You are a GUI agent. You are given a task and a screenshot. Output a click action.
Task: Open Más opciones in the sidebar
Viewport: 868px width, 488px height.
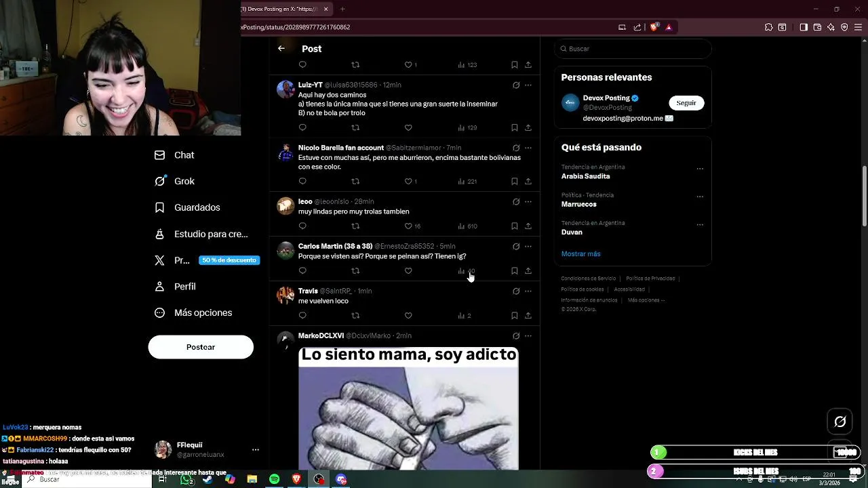pyautogui.click(x=193, y=312)
